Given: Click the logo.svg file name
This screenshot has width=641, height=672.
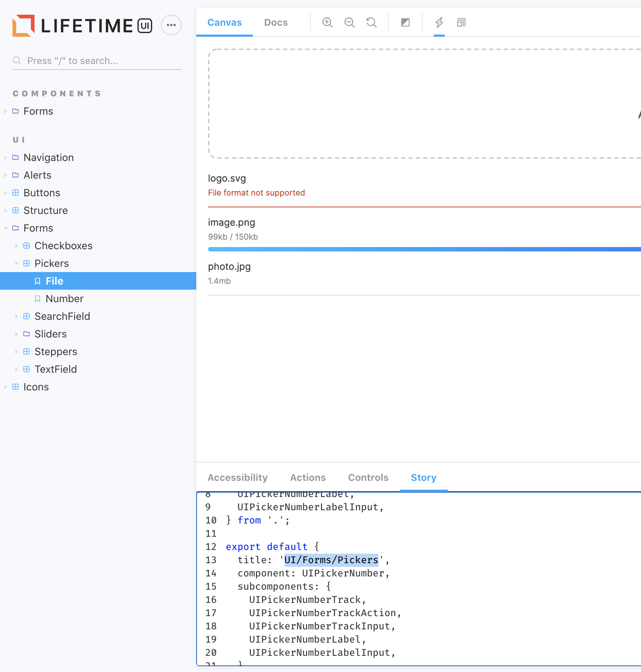Looking at the screenshot, I should click(x=227, y=178).
